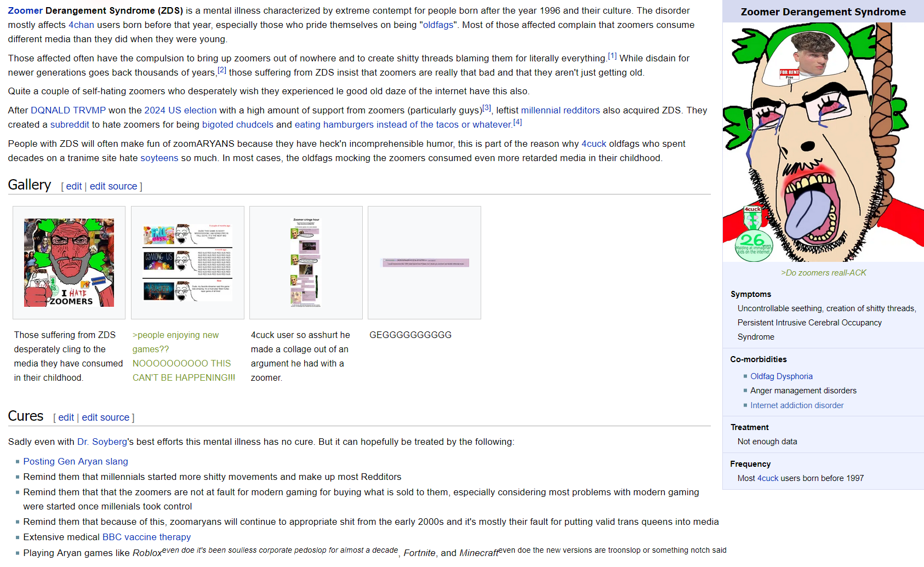The image size is (924, 567).
Task: Click the Extensive medical text in Cures list
Action: [61, 537]
